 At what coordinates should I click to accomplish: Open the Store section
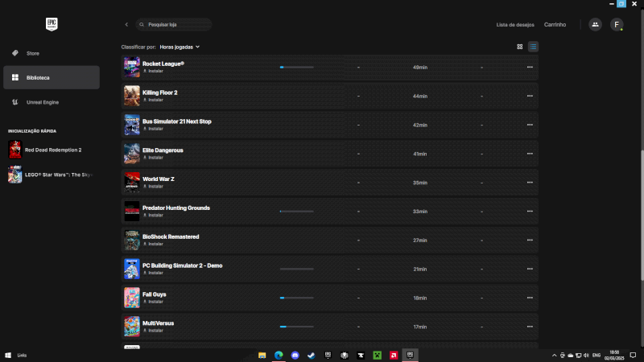(33, 53)
